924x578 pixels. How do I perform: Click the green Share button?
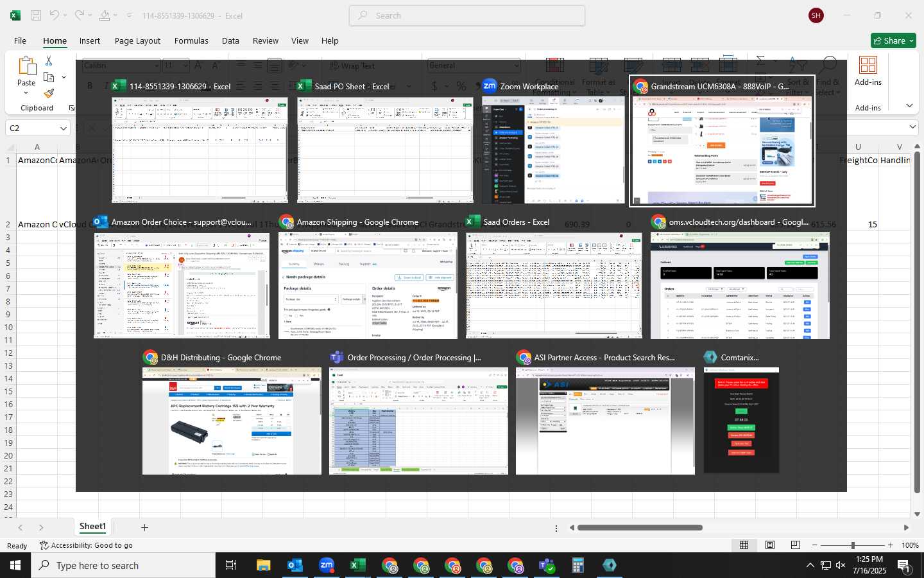(x=893, y=40)
